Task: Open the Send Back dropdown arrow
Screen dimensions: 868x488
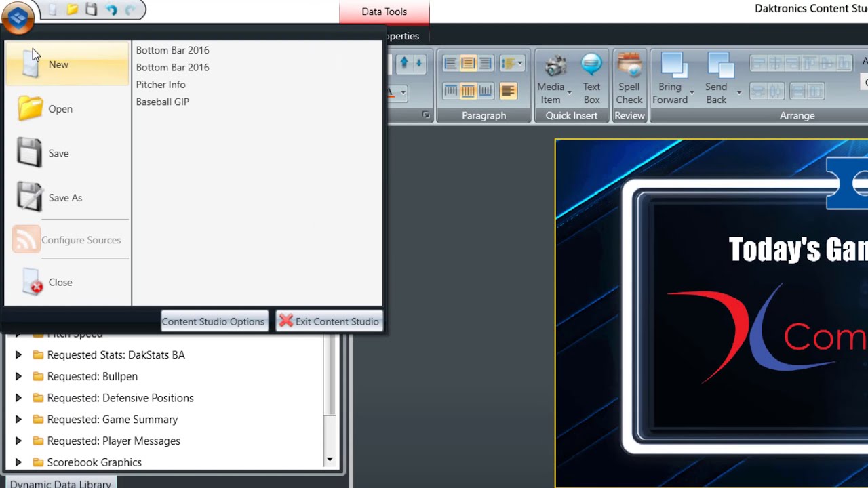Action: pyautogui.click(x=738, y=92)
